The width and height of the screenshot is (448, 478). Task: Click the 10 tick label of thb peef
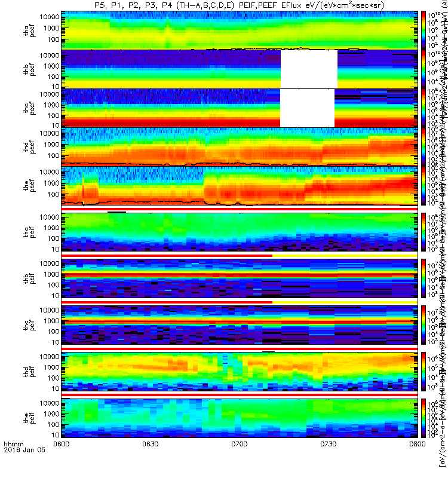55,87
